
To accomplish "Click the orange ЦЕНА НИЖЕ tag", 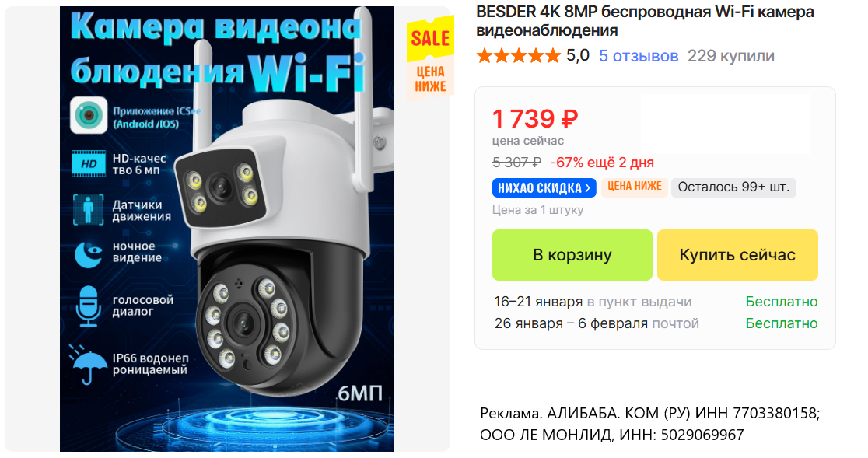I will tap(635, 187).
